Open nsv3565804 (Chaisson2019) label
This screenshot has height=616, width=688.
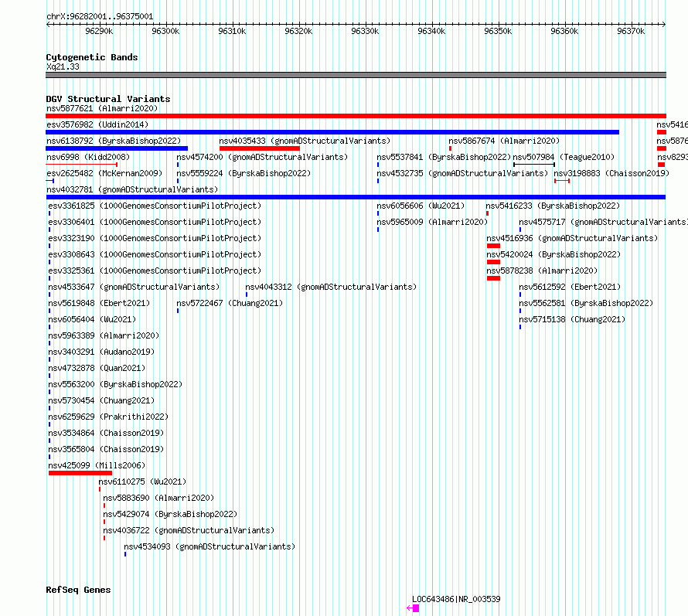coord(106,449)
